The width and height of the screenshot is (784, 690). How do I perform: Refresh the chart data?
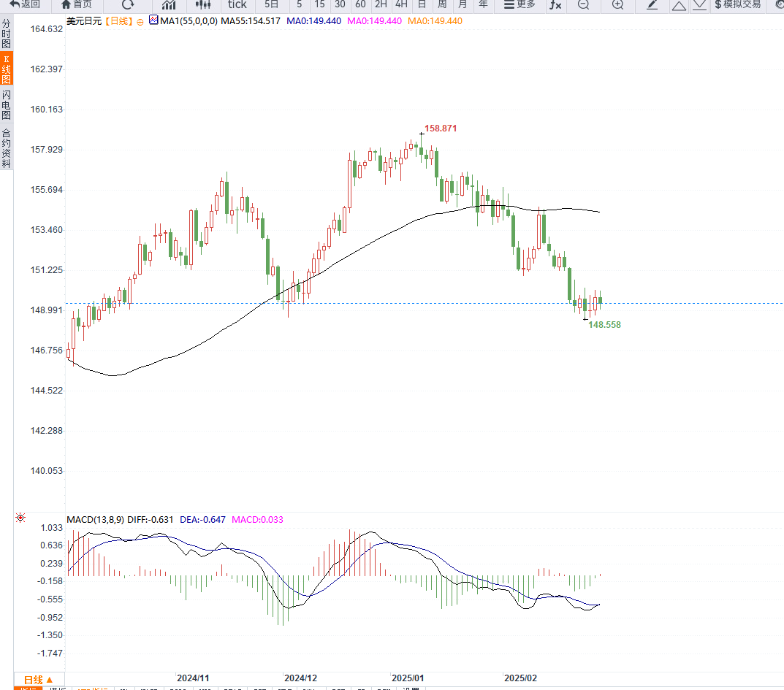tap(128, 4)
